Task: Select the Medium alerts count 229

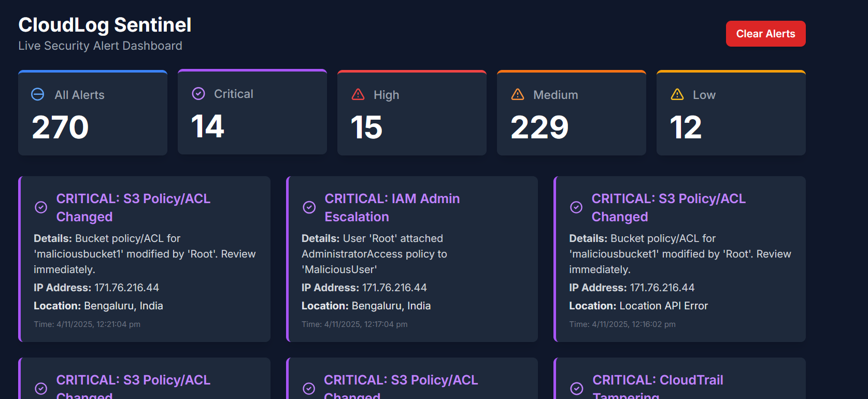Action: (x=539, y=127)
